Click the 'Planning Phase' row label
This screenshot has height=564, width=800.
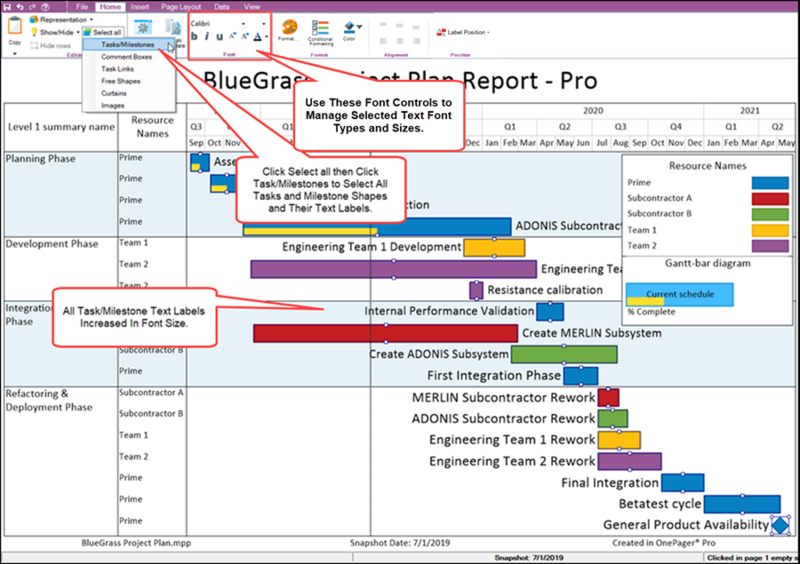(x=40, y=159)
